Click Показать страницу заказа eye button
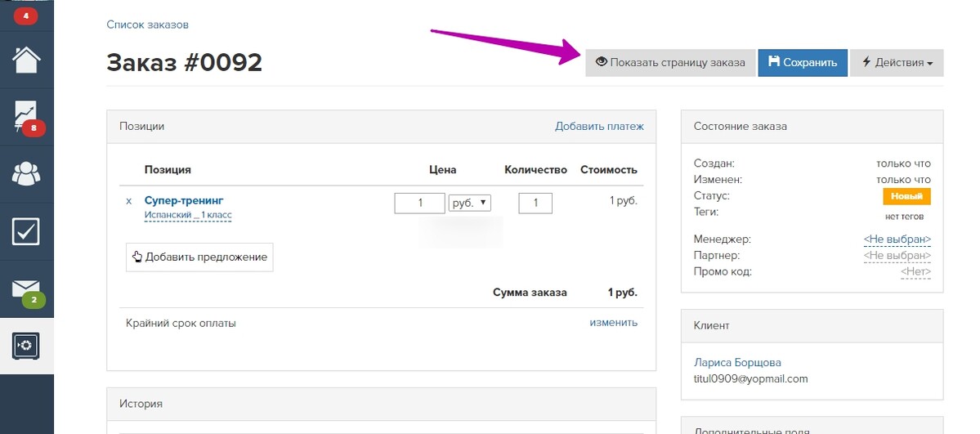980x434 pixels. (670, 63)
